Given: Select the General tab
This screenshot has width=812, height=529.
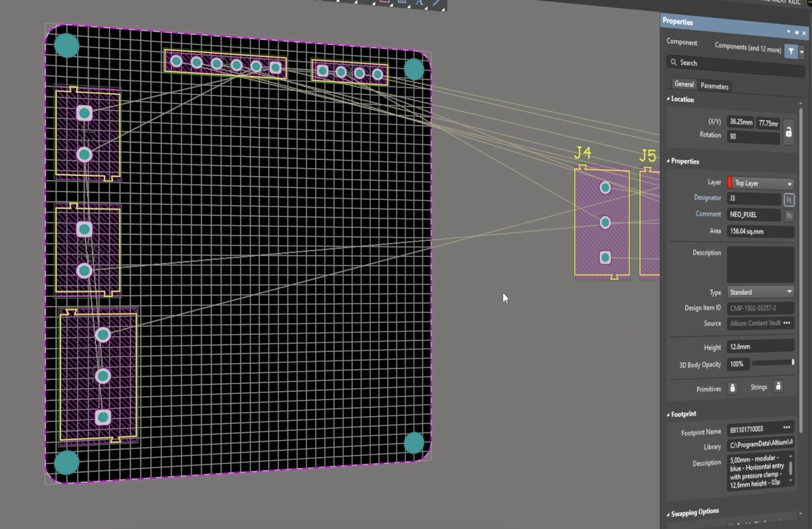Looking at the screenshot, I should click(684, 84).
